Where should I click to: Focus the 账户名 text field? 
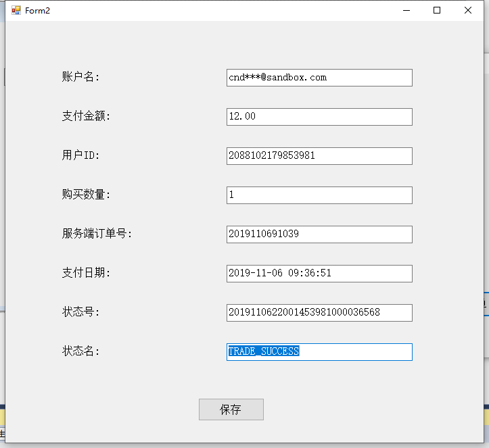coord(319,78)
